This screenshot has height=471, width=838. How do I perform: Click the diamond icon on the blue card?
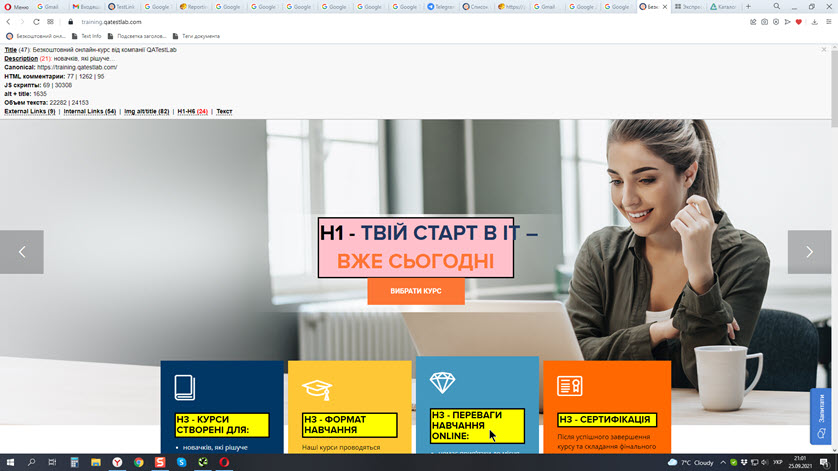442,382
